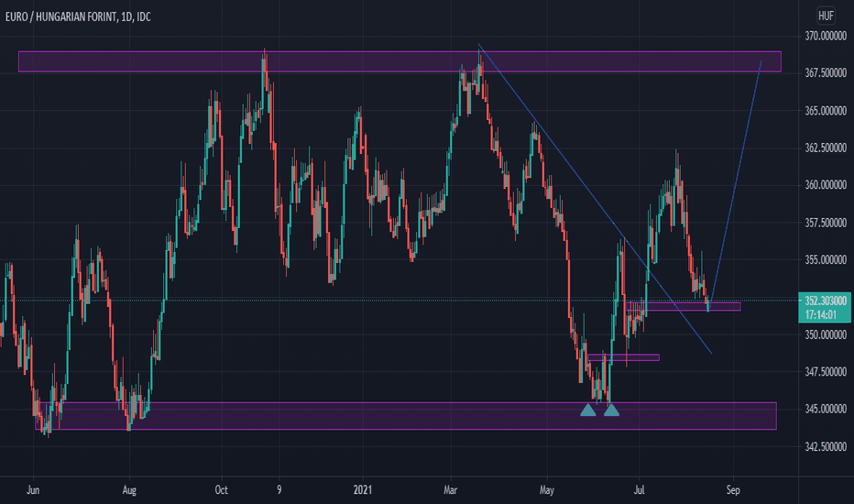Viewport: 854px width, 504px height.
Task: Select the small purple rectangle near 348.5
Action: (624, 357)
